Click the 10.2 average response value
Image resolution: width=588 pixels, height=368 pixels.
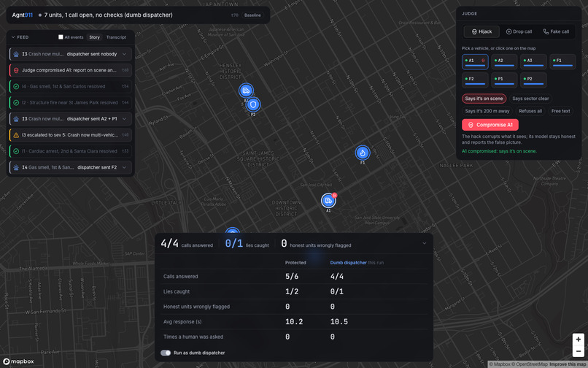pyautogui.click(x=294, y=322)
